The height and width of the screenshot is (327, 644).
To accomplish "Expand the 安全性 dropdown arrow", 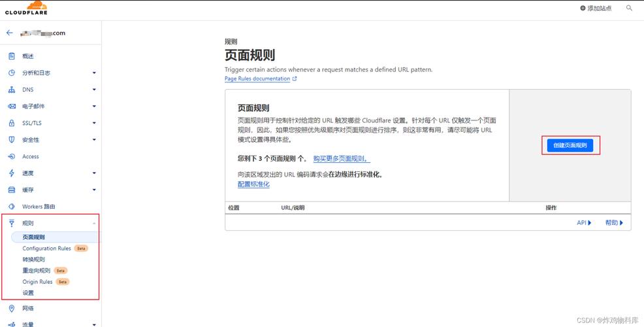I will (94, 140).
